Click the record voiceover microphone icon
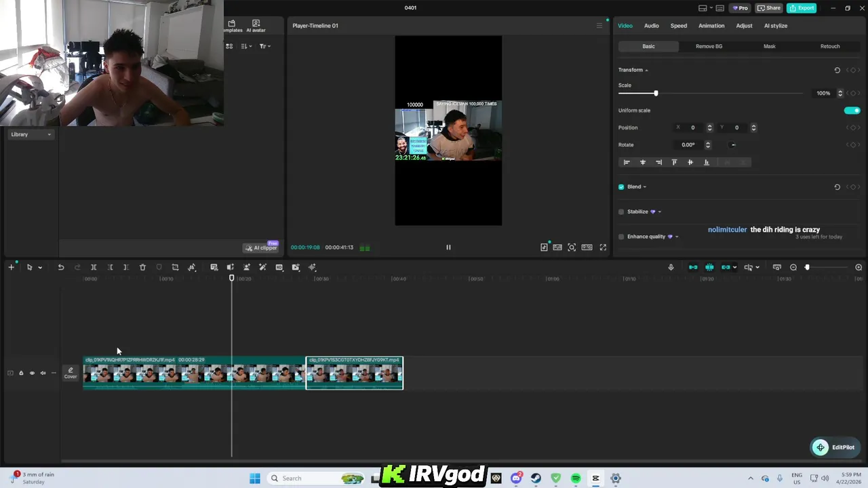868x488 pixels. click(x=671, y=268)
